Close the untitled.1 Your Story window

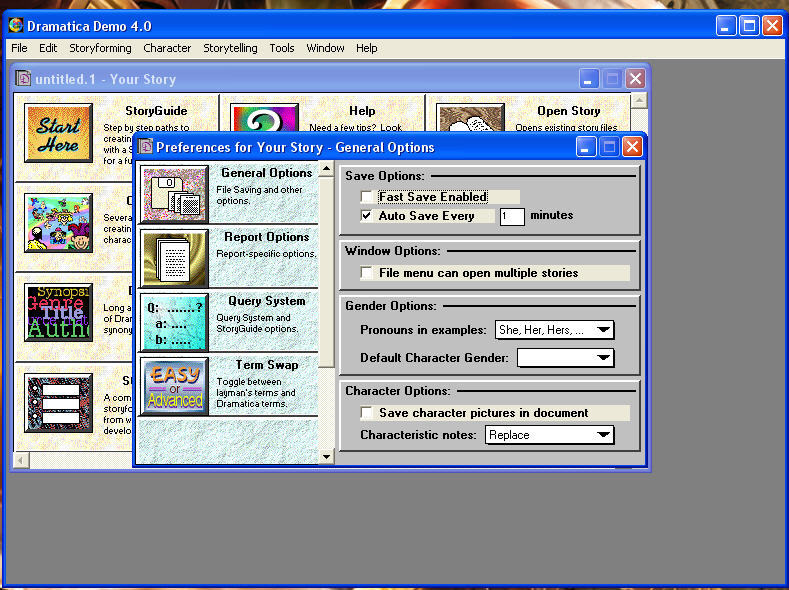[x=636, y=79]
